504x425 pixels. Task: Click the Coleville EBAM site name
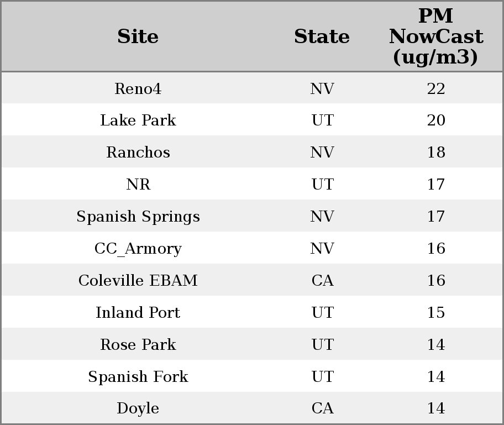138,281
